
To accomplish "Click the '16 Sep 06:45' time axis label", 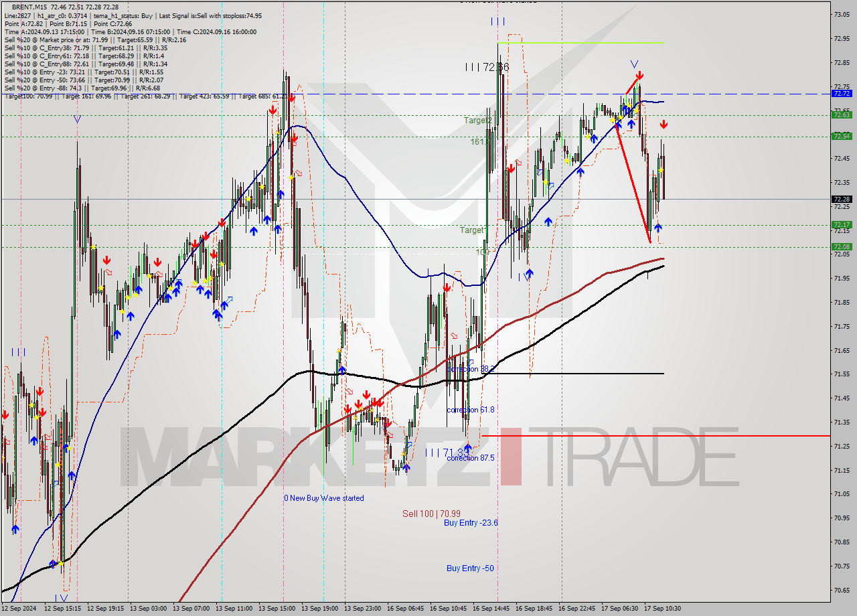I will [405, 609].
